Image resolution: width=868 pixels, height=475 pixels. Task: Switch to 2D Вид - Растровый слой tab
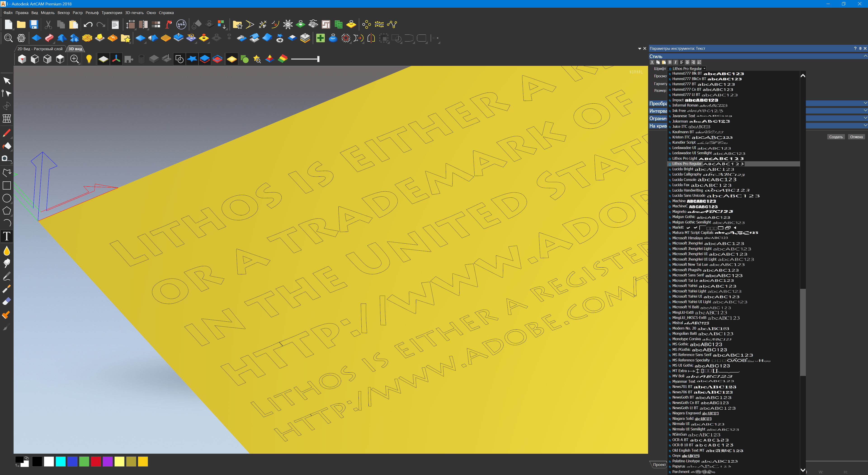[40, 49]
